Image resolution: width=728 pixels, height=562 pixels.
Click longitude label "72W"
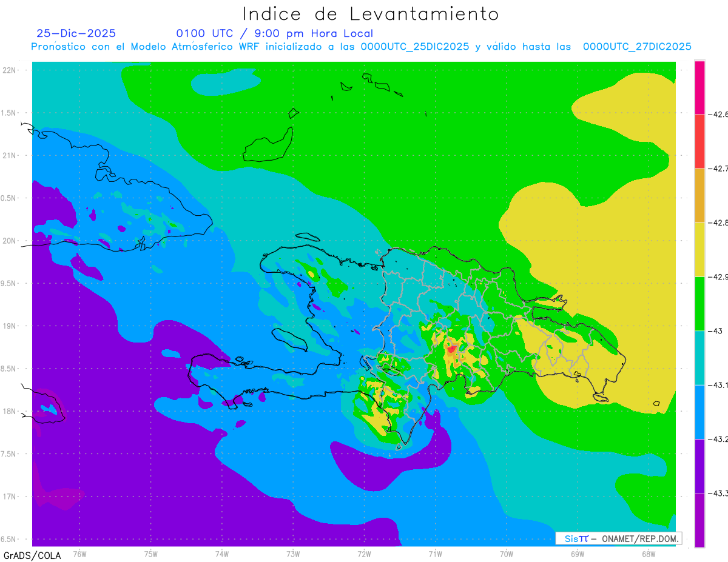pyautogui.click(x=364, y=554)
